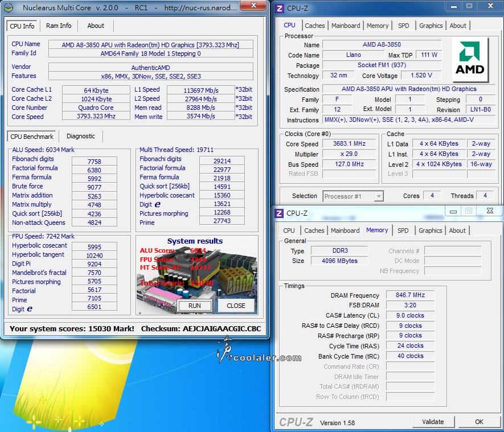Select the CPU Info tab in Nuclearus
The image size is (504, 432).
click(22, 26)
